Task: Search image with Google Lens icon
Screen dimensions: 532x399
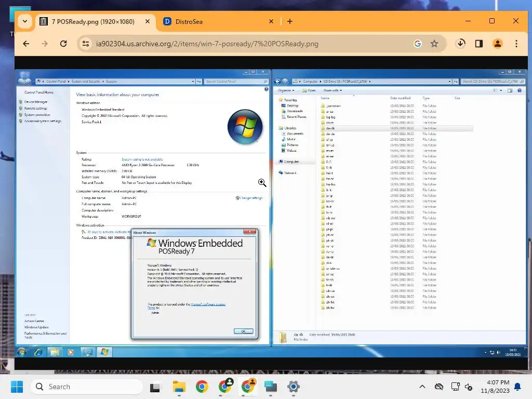Action: point(418,44)
